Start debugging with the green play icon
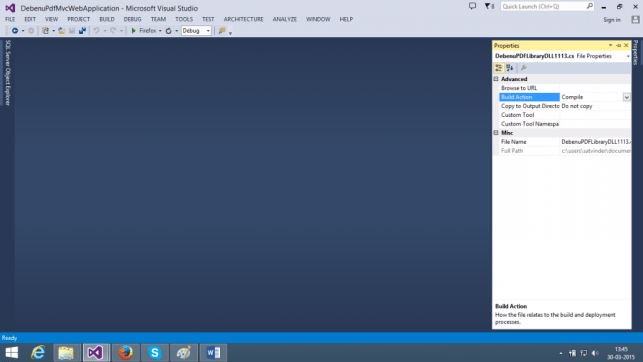The width and height of the screenshot is (643, 362). [133, 31]
